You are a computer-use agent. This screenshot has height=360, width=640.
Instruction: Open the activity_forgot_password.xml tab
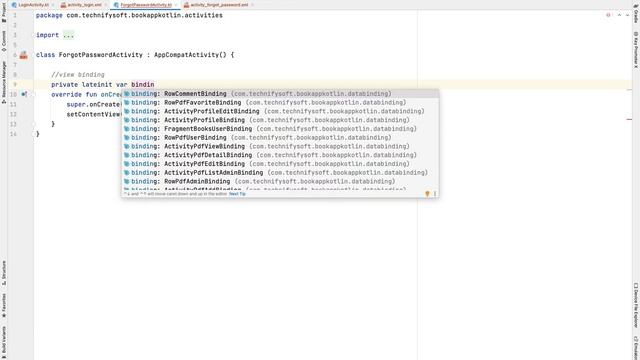(219, 5)
